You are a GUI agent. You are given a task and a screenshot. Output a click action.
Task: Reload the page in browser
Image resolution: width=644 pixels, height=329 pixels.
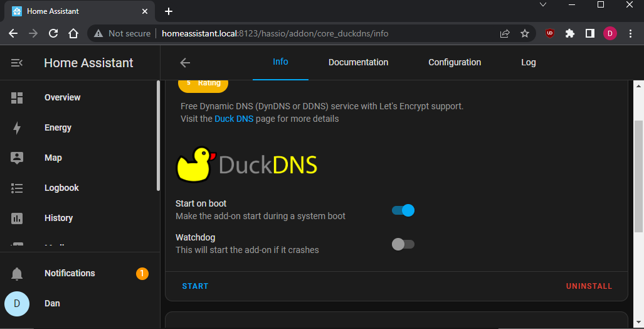[x=53, y=33]
